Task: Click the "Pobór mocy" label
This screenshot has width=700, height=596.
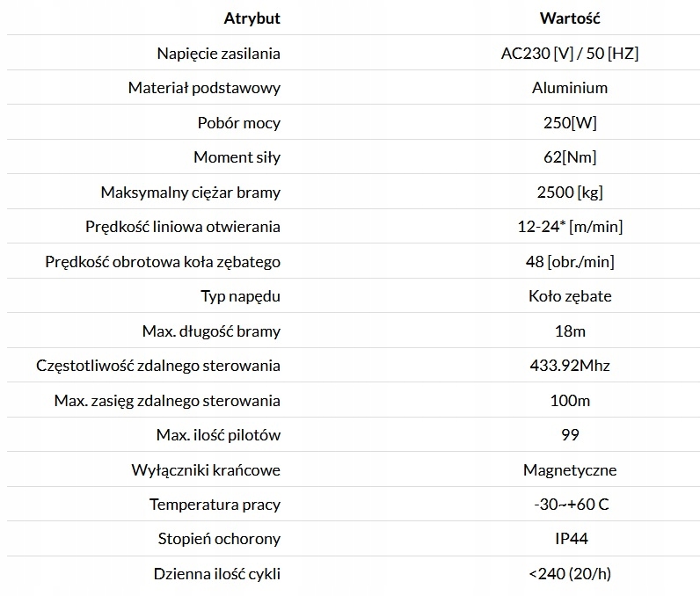Action: click(238, 122)
